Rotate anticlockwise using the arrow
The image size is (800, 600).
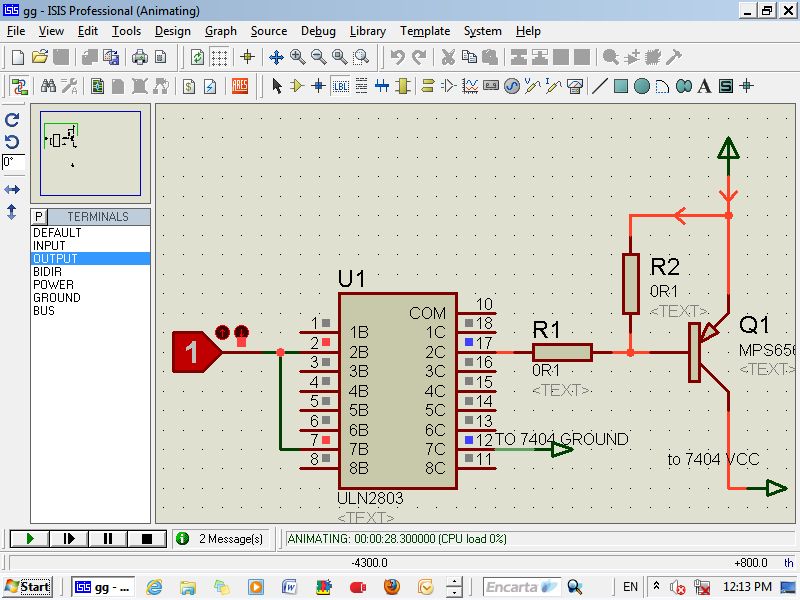pyautogui.click(x=12, y=142)
